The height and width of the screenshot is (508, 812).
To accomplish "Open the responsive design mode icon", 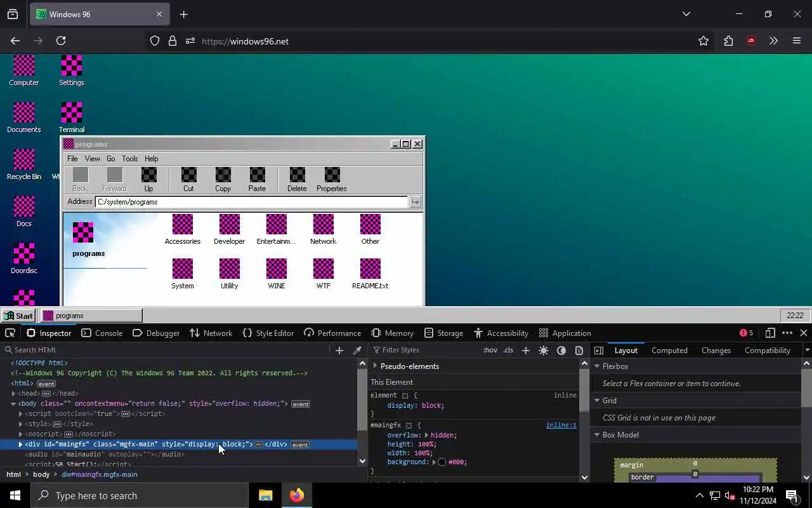I will pos(770,333).
